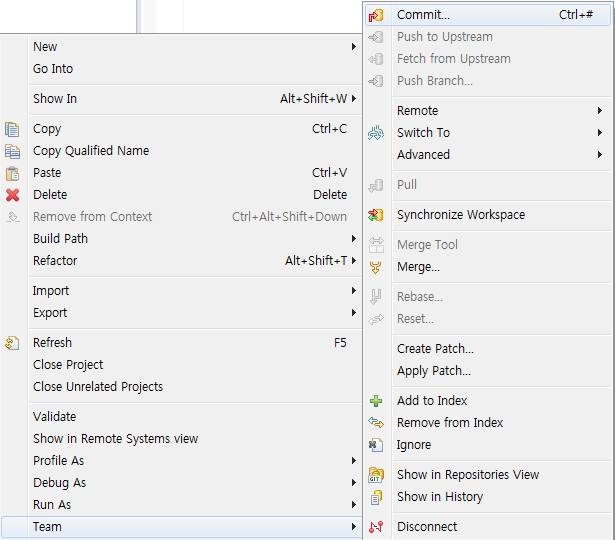This screenshot has width=615, height=540.
Task: Click the Import label in context menu
Action: point(51,291)
